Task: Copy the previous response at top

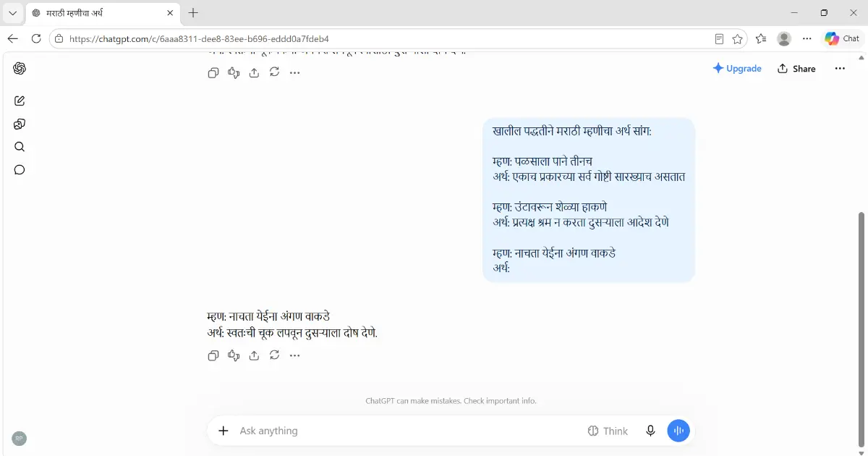Action: coord(213,72)
